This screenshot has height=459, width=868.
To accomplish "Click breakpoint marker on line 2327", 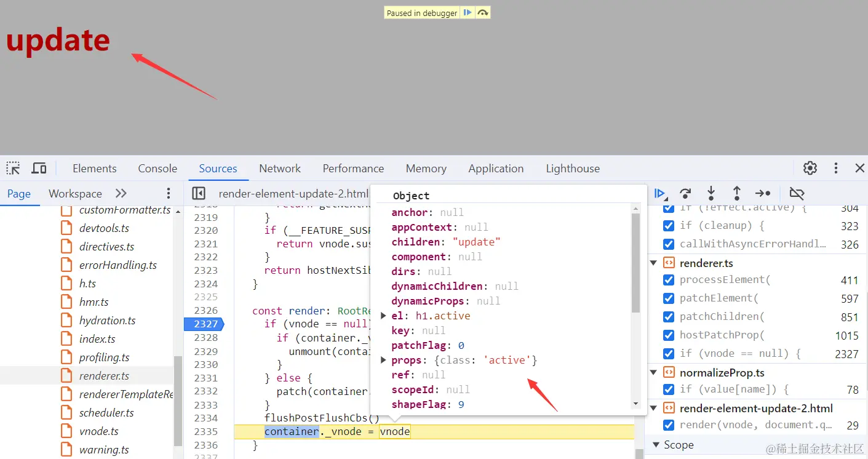I will click(204, 324).
